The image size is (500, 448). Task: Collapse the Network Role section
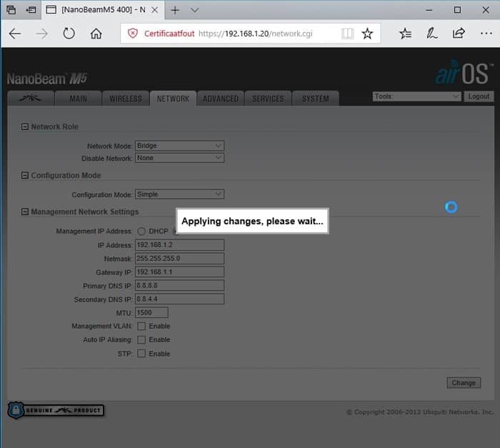point(24,126)
